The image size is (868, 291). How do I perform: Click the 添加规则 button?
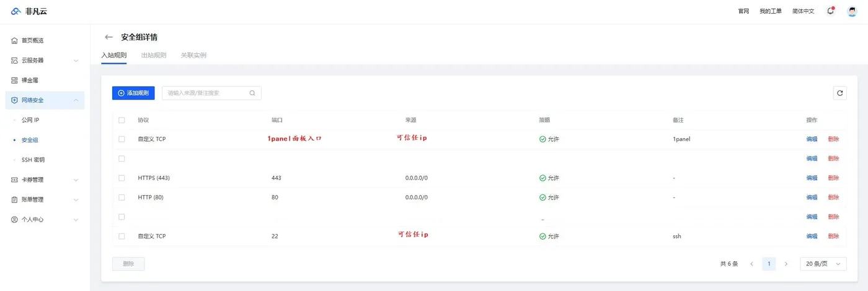click(133, 93)
